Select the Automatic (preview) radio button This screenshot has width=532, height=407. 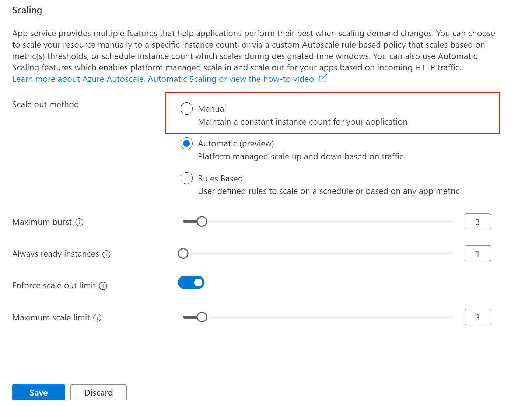[186, 143]
